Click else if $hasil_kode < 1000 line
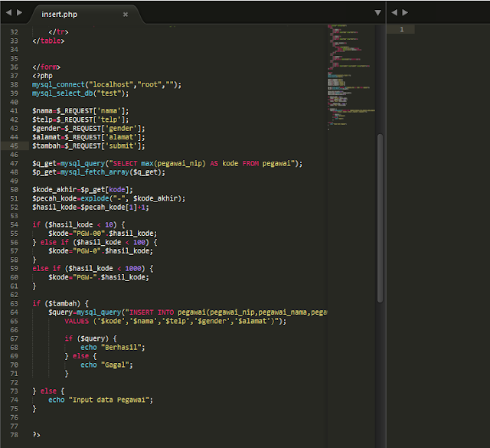Image resolution: width=490 pixels, height=448 pixels. pyautogui.click(x=93, y=269)
